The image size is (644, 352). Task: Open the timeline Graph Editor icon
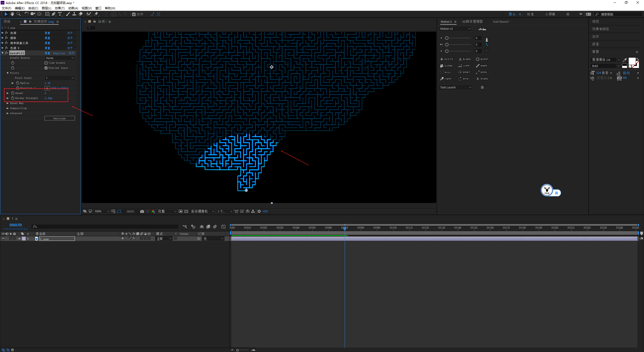point(223,227)
